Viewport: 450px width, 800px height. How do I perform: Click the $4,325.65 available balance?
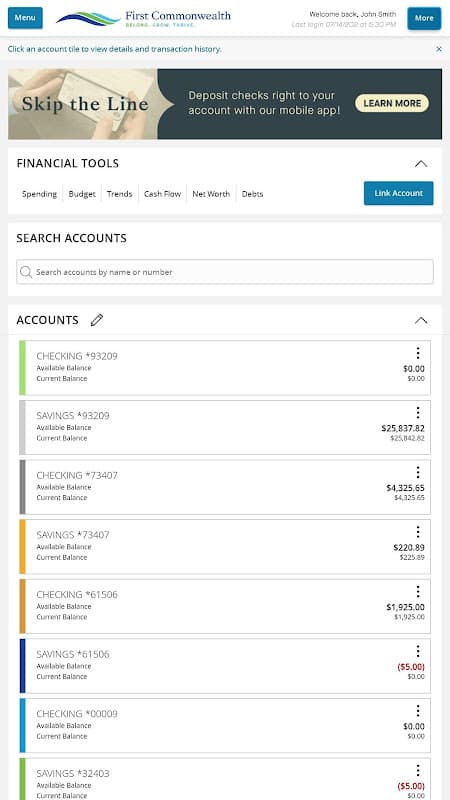405,488
